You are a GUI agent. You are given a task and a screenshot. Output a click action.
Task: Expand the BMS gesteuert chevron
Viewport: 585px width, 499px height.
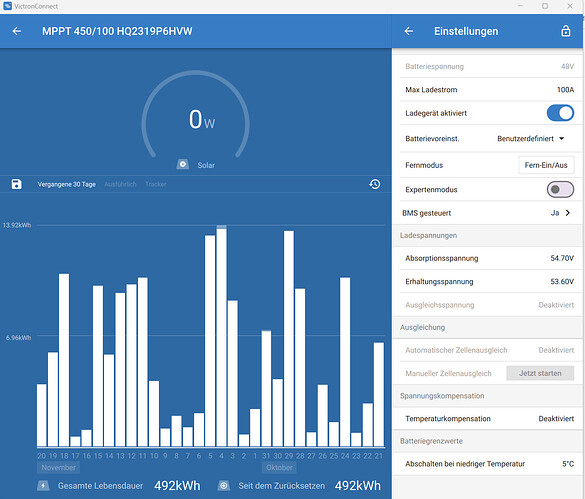(x=568, y=213)
